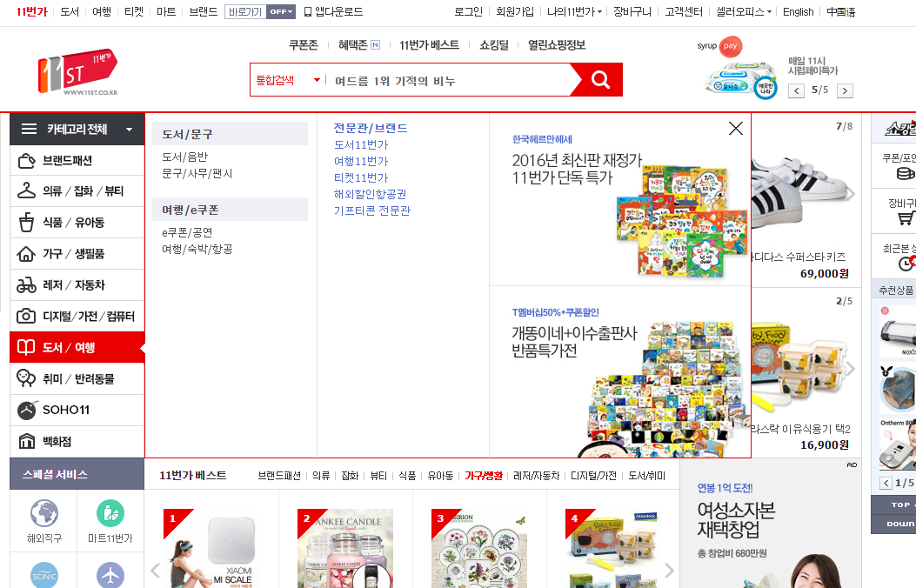Open 도서11번가 brand link
Viewport: 916px width, 588px height.
[361, 144]
